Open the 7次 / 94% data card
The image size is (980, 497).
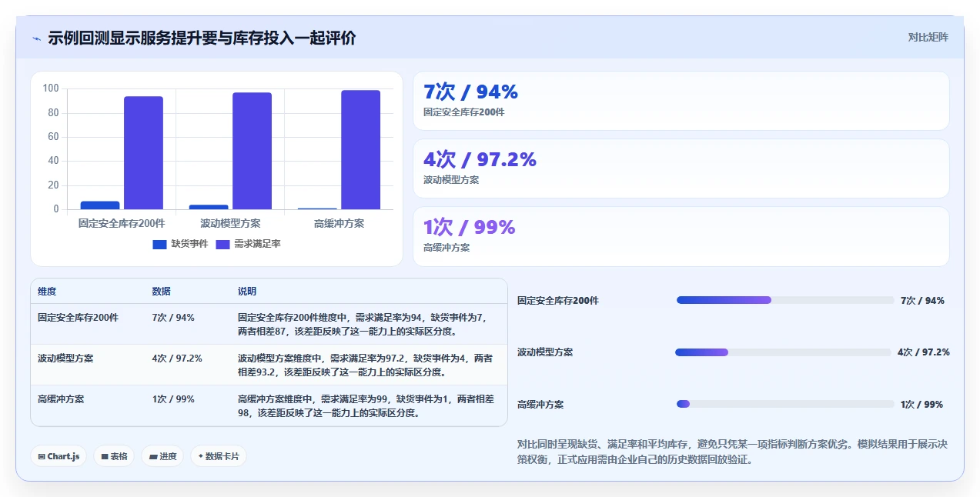(681, 101)
